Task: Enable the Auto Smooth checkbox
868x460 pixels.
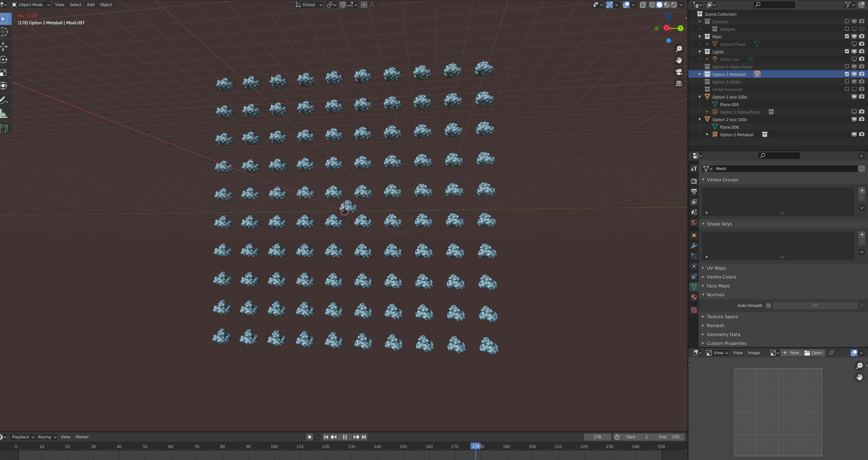Action: [768, 306]
